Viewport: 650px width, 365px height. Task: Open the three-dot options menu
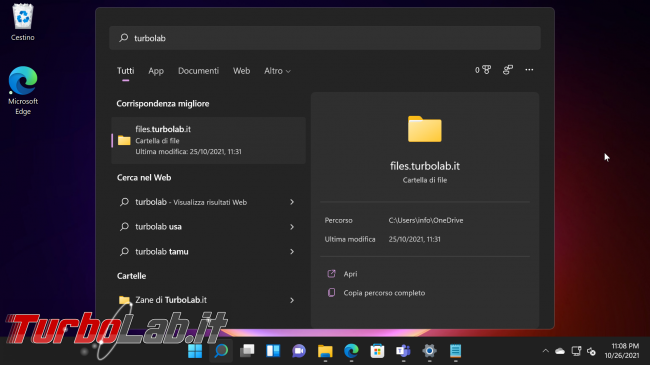click(x=529, y=70)
